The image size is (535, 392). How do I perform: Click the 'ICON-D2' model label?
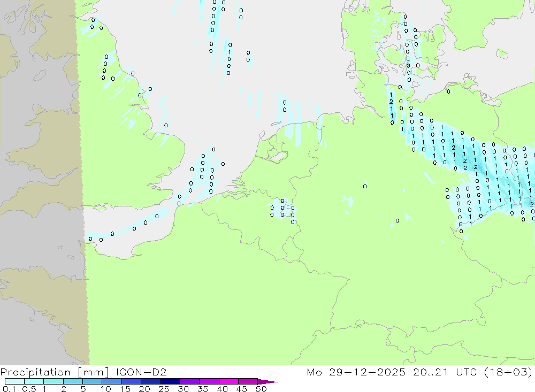click(141, 372)
